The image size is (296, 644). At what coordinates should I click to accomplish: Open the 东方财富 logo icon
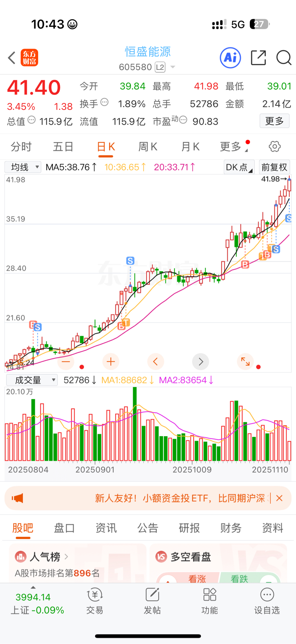click(x=29, y=58)
